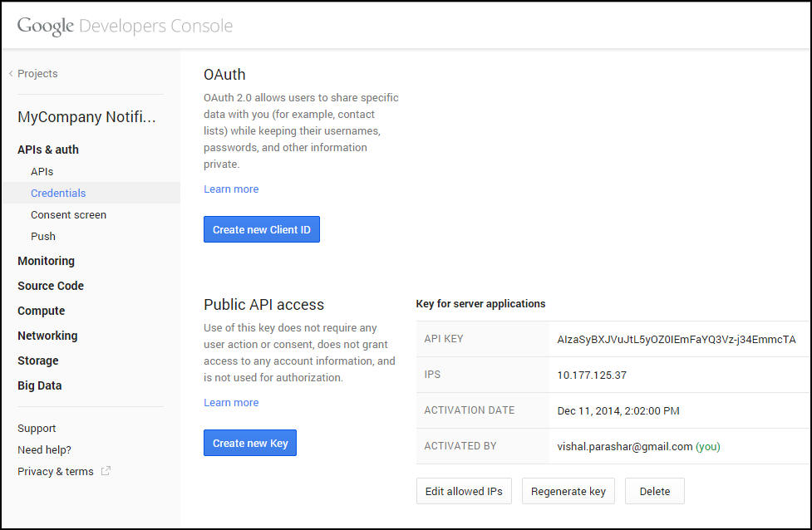Click Key for server applications heading
812x530 pixels.
[480, 304]
